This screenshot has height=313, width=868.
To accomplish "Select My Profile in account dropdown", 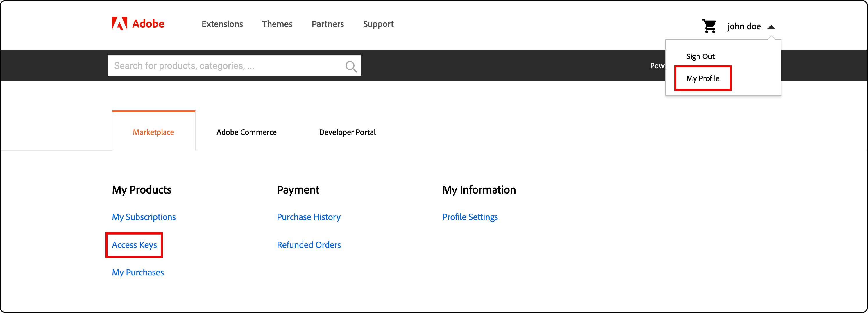I will pos(703,78).
